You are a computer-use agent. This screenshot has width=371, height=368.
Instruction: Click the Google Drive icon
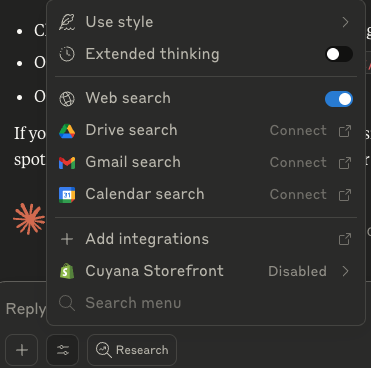click(67, 131)
